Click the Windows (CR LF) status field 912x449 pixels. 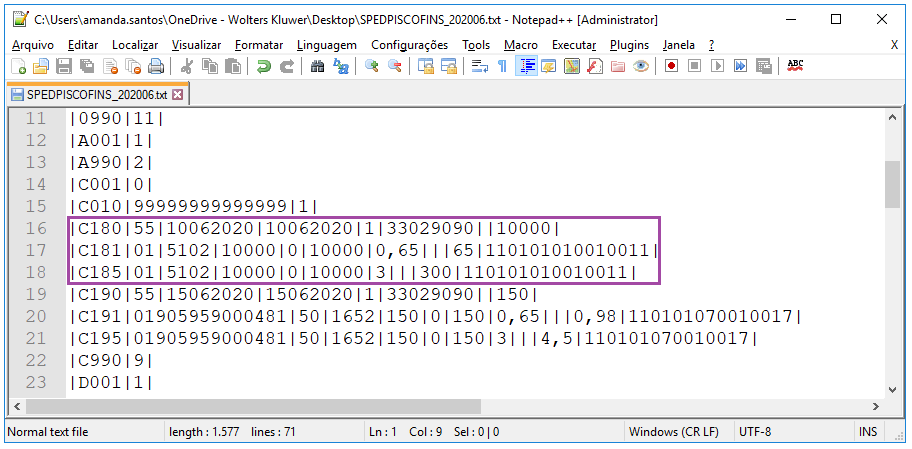click(673, 432)
